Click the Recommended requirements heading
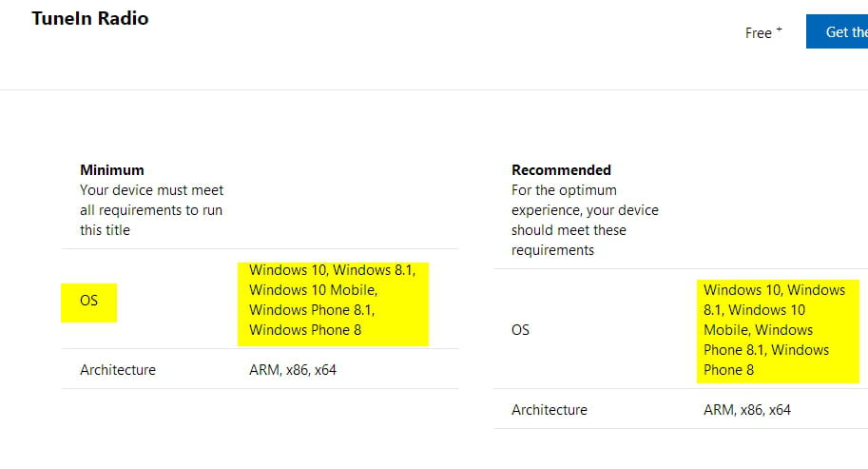 click(x=561, y=170)
